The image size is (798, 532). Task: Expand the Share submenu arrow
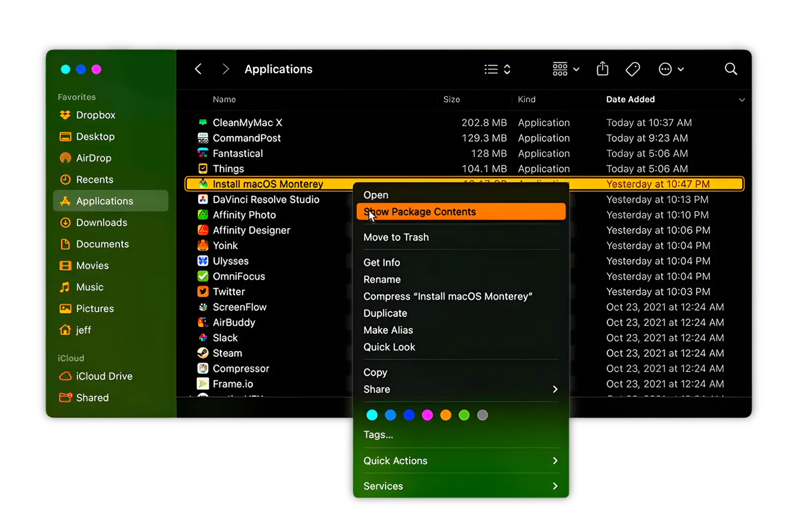pyautogui.click(x=555, y=389)
